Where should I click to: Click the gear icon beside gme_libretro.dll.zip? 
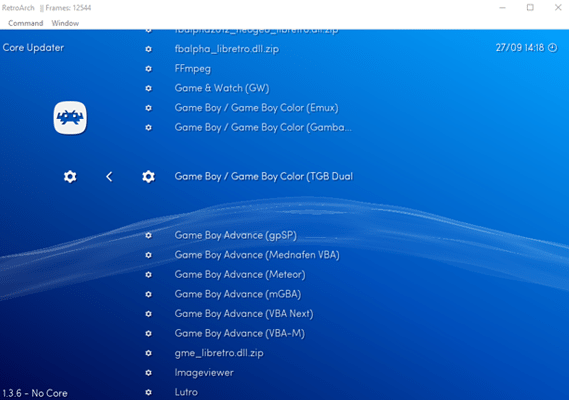point(148,353)
